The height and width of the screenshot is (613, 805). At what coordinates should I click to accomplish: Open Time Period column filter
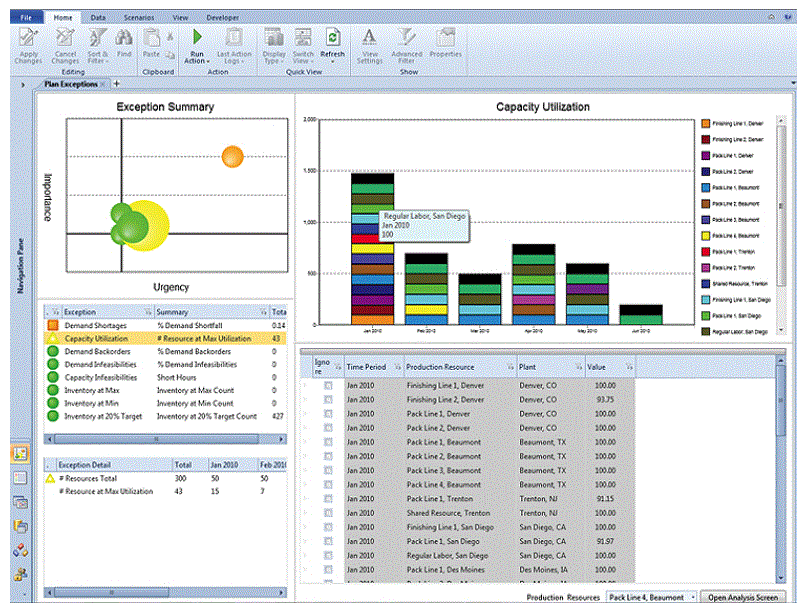pyautogui.click(x=397, y=367)
